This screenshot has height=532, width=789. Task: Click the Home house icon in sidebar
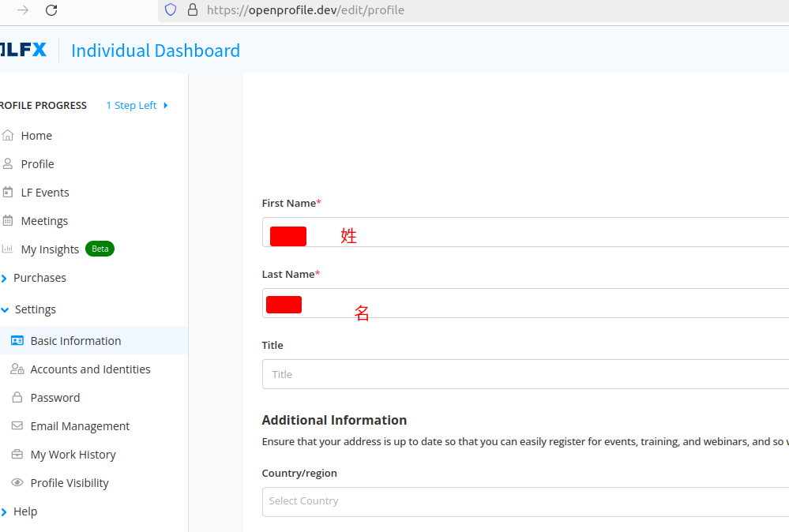coord(8,135)
